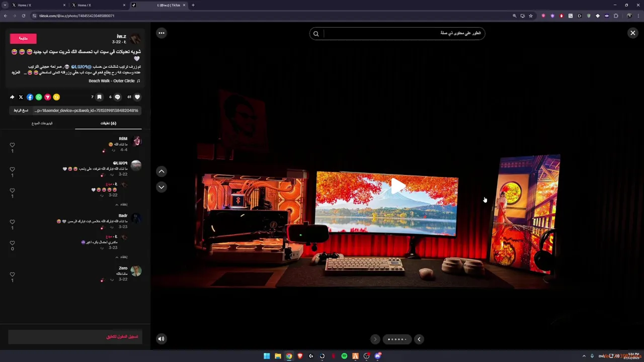Open R6M commenter avatar
The image size is (644, 362).
136,141
